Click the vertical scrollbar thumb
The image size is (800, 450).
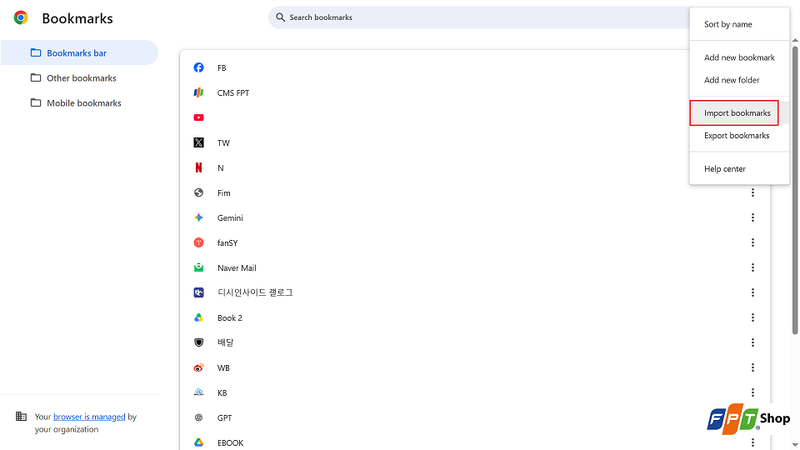pos(795,190)
